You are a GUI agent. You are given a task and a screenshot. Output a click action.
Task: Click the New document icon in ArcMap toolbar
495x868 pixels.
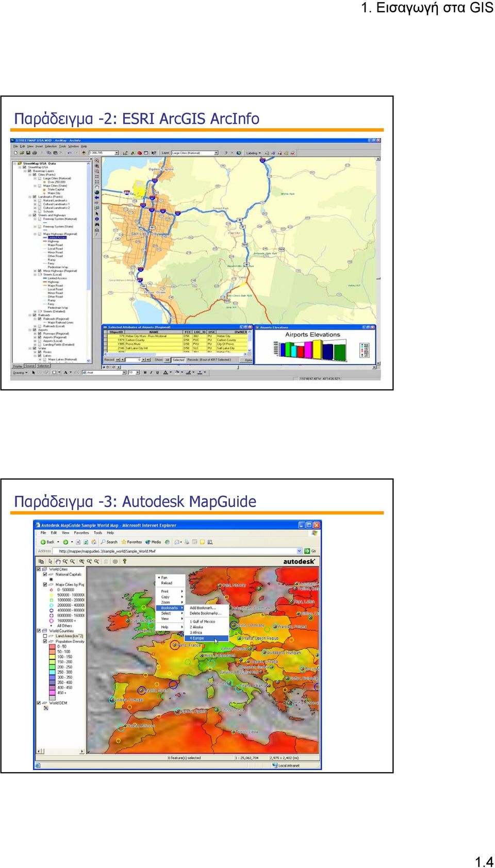click(15, 153)
